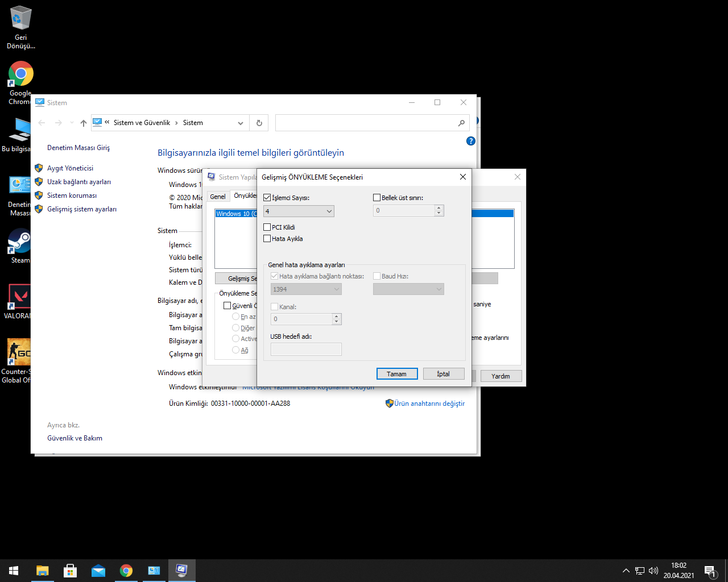Open This PC desktop icon
The height and width of the screenshot is (582, 728).
click(17, 135)
